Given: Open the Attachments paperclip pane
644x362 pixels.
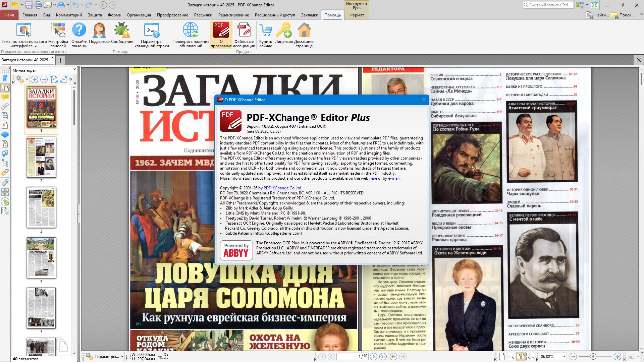Looking at the screenshot, I should click(x=5, y=107).
